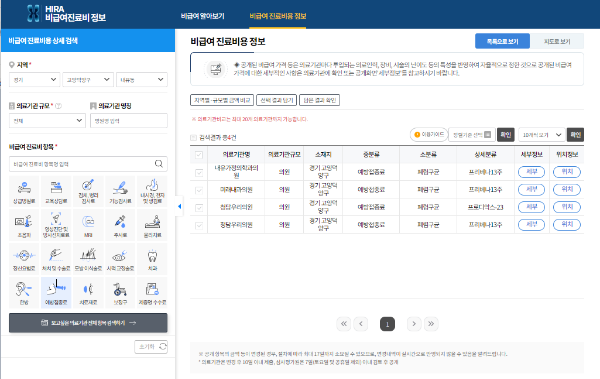Toggle the checkbox beside 검색결과 count

194,137
